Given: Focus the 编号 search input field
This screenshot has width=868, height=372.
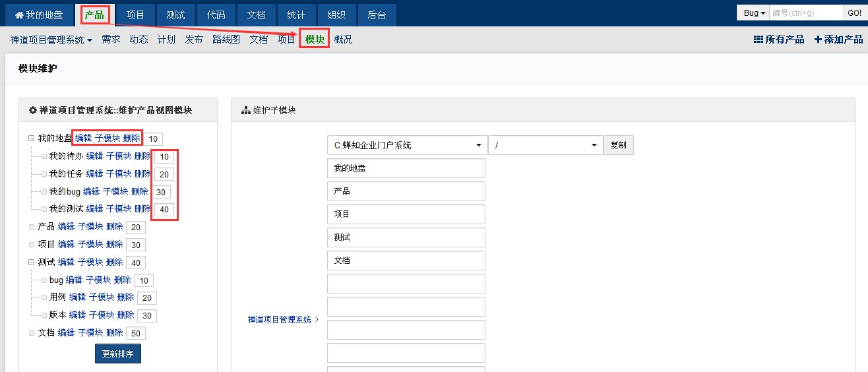Looking at the screenshot, I should pos(806,13).
